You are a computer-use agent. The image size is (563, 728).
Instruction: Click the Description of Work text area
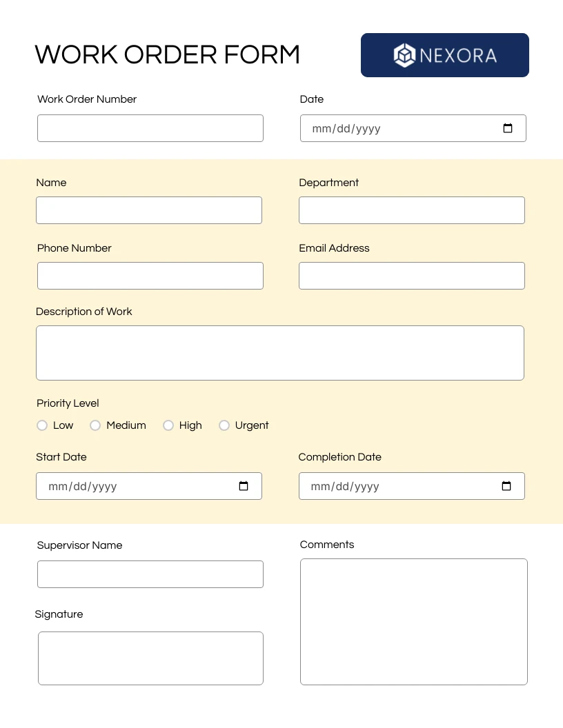[279, 353]
